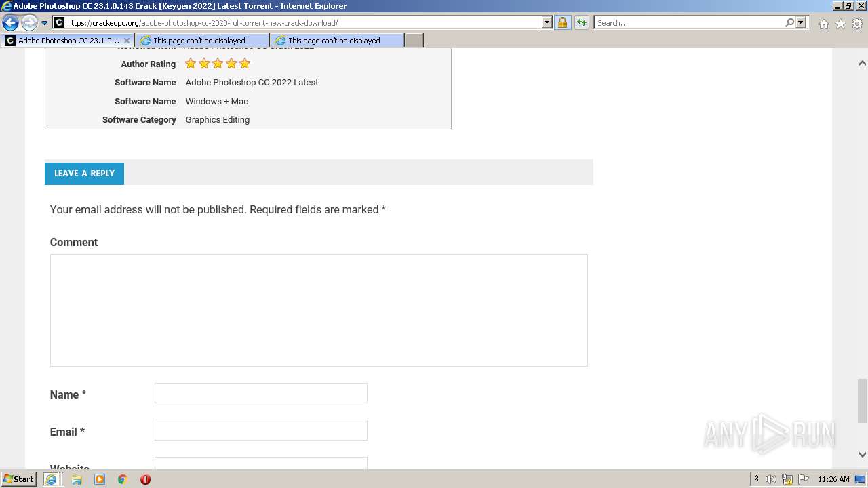This screenshot has height=488, width=868.
Task: Click the third rating star
Action: click(x=218, y=64)
